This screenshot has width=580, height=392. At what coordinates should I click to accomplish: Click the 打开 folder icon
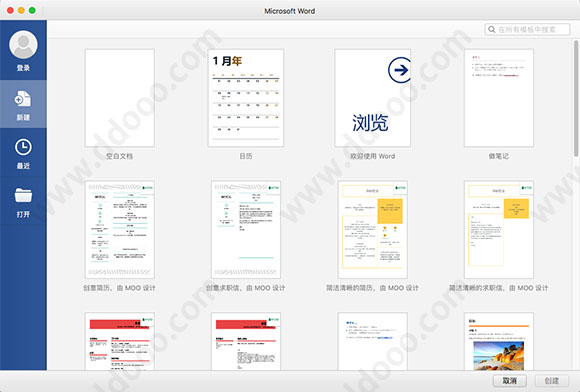(x=23, y=195)
